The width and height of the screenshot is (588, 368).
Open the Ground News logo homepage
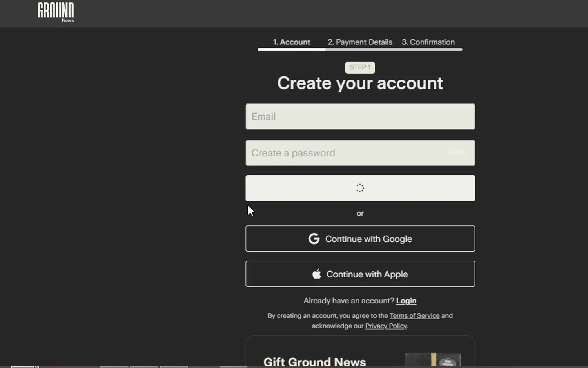tap(56, 12)
